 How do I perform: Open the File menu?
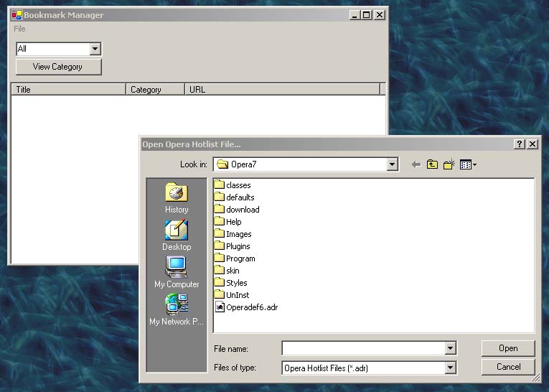19,29
